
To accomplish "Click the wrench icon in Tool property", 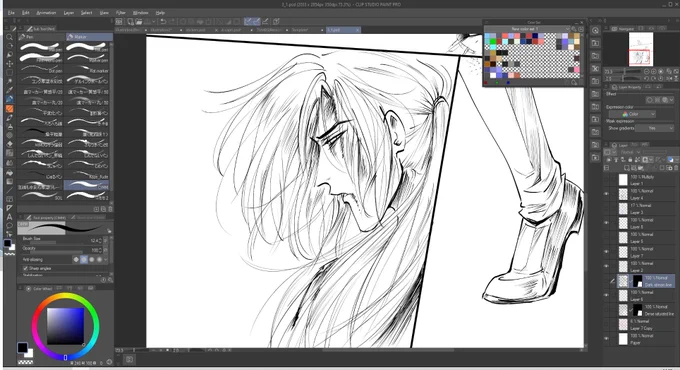I will (110, 280).
